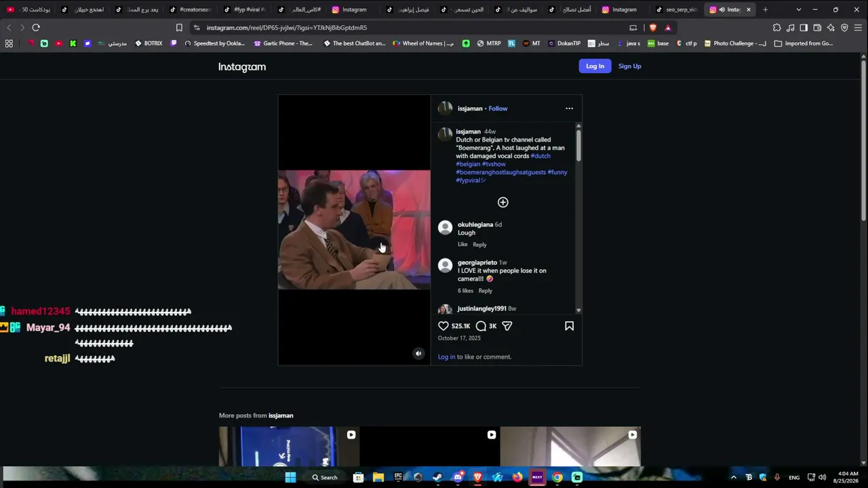The width and height of the screenshot is (868, 488).
Task: Open the #boemeranghostlaughsatguests hashtag
Action: pyautogui.click(x=500, y=172)
